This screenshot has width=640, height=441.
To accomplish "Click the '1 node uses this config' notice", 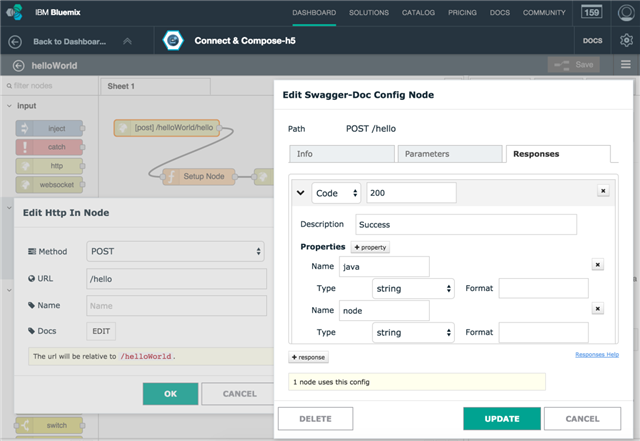I will [417, 382].
